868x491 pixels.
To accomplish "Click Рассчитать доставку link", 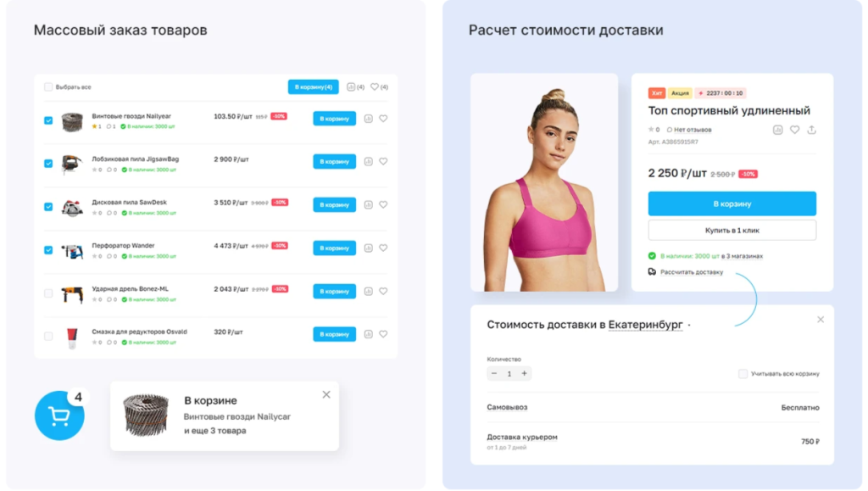I will tap(692, 272).
